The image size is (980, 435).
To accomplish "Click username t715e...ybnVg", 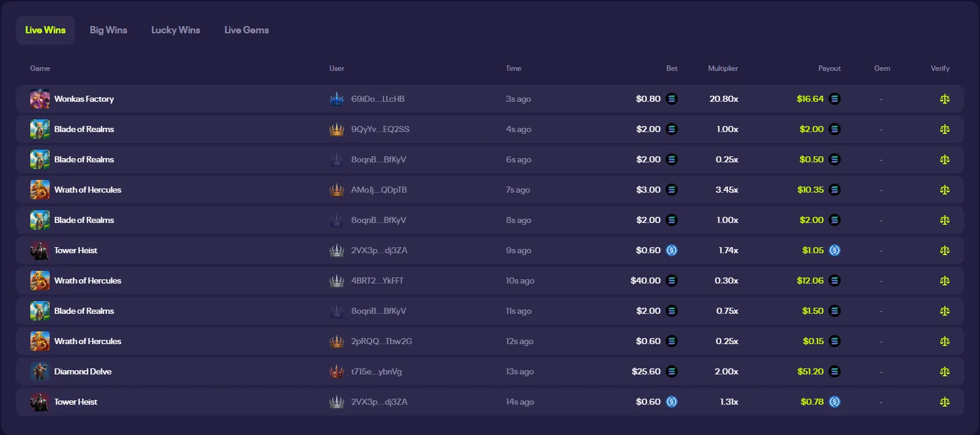I will [x=377, y=371].
